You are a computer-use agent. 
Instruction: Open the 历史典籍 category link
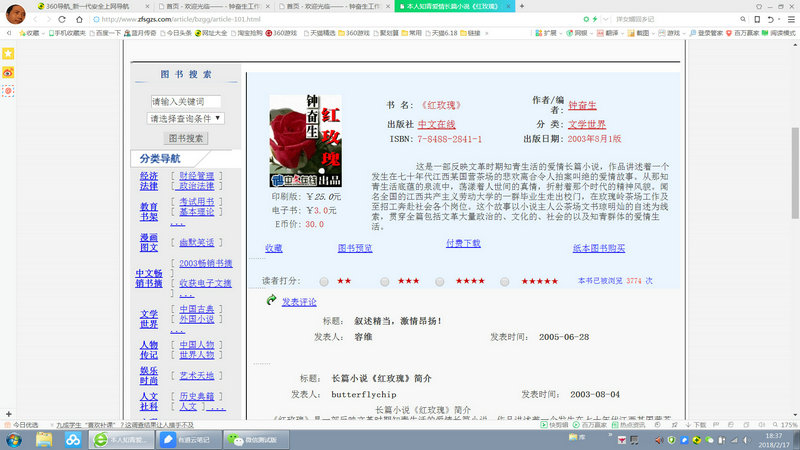point(196,396)
